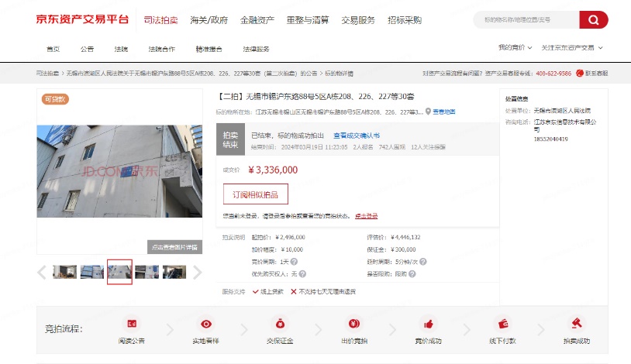This screenshot has height=364, width=631.
Task: Open 法院合作 in the sub navigation
Action: [x=161, y=49]
